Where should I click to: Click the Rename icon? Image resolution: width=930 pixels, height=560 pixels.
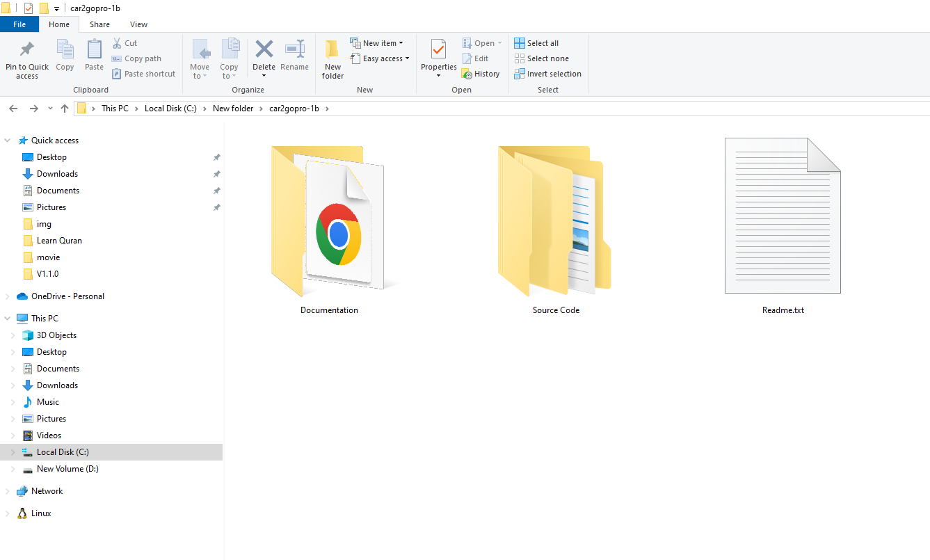pyautogui.click(x=295, y=49)
